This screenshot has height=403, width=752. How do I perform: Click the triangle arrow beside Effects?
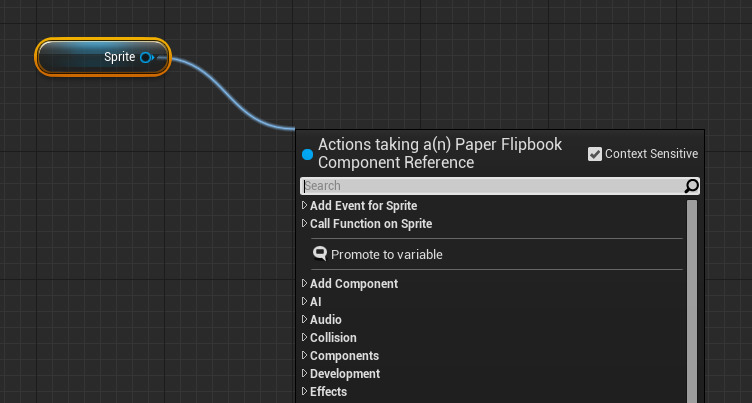(304, 392)
